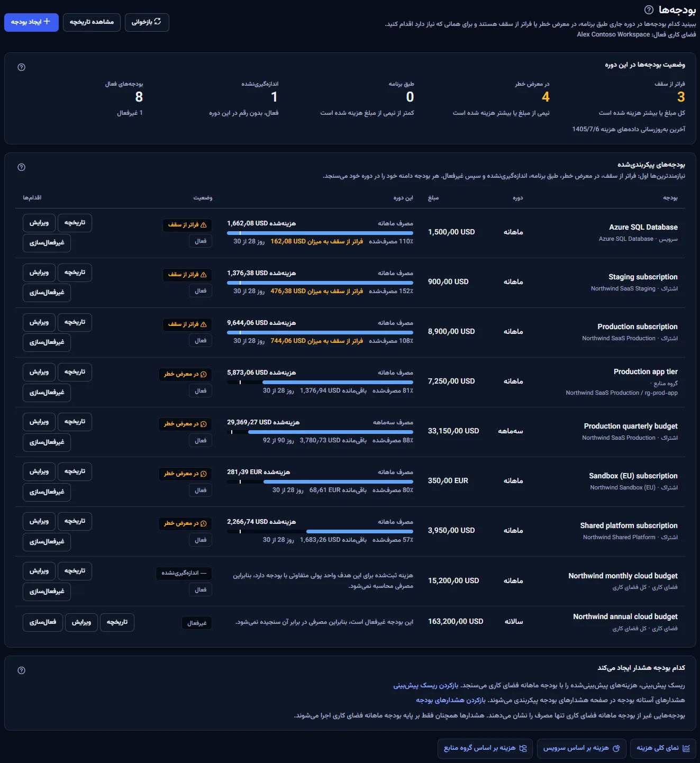Click the Production quarterly budget name

[631, 426]
